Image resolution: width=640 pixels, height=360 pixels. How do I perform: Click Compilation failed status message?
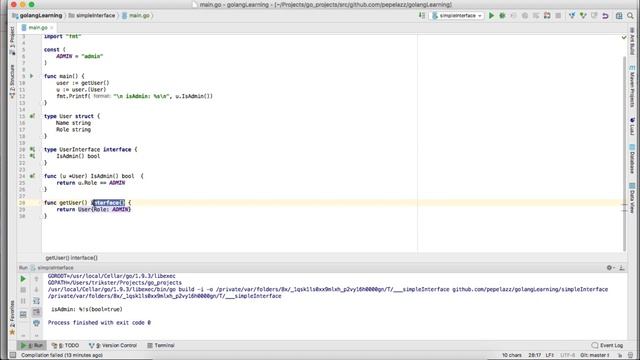(x=62, y=355)
